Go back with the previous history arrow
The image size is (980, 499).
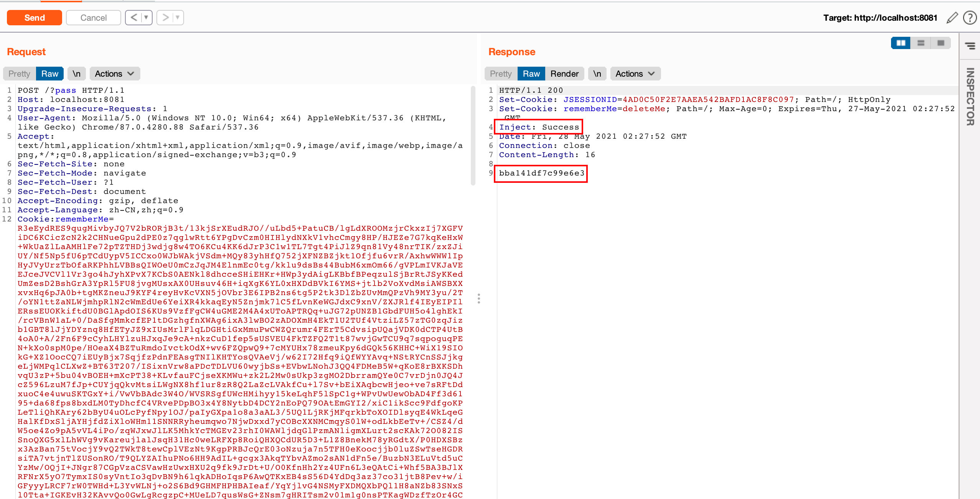[134, 18]
